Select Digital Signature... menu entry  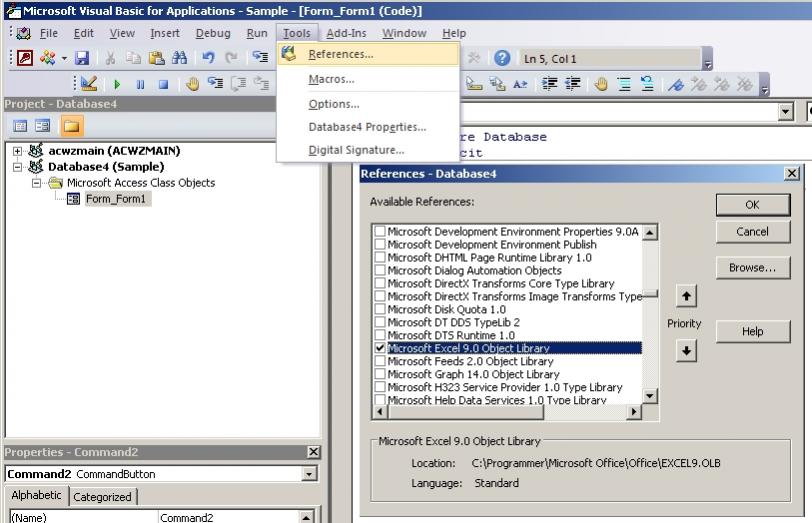(x=368, y=150)
